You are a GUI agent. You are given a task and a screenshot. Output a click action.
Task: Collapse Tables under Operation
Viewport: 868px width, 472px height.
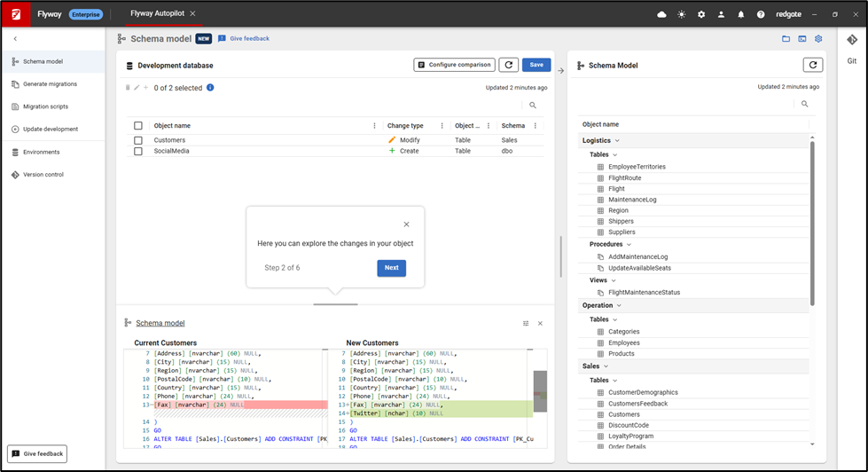coord(615,319)
